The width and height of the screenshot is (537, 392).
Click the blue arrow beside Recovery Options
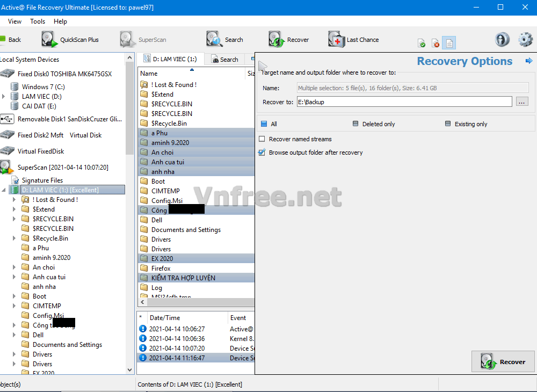(528, 61)
